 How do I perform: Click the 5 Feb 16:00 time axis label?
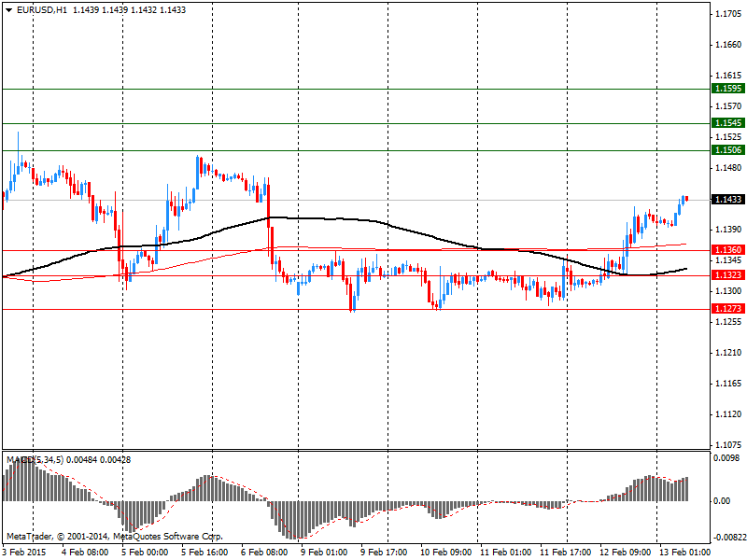click(x=204, y=552)
